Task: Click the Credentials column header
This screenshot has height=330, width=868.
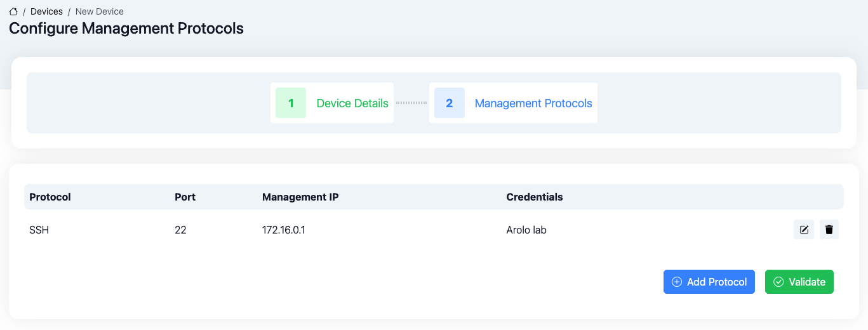Action: pyautogui.click(x=534, y=197)
